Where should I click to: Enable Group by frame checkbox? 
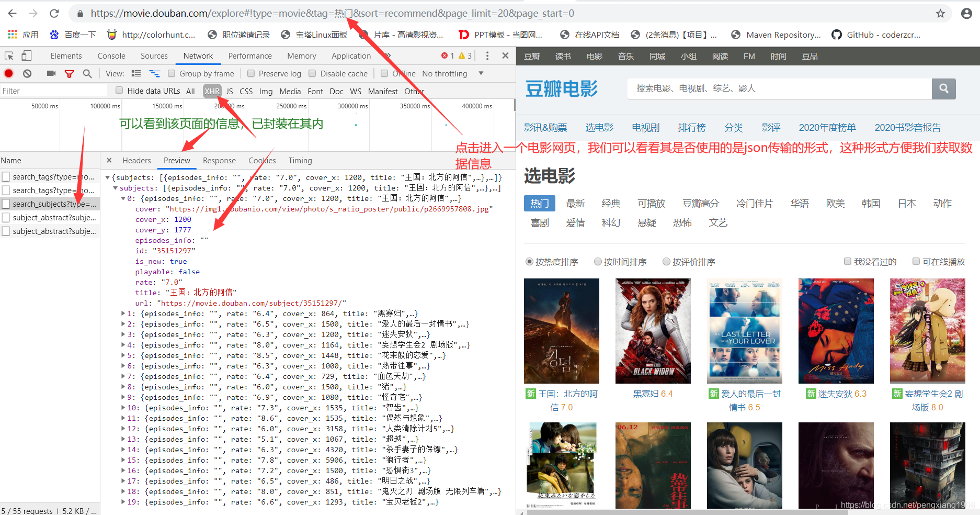click(x=172, y=74)
